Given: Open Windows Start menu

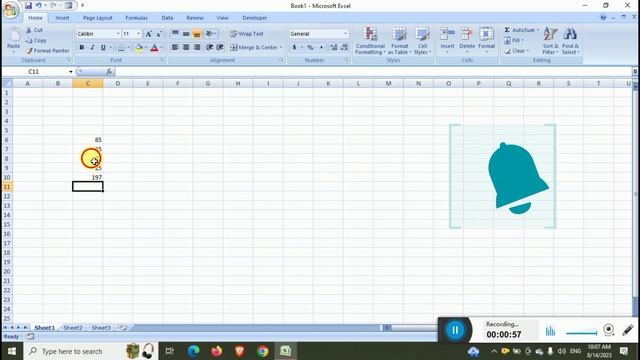Looking at the screenshot, I should coord(11,351).
